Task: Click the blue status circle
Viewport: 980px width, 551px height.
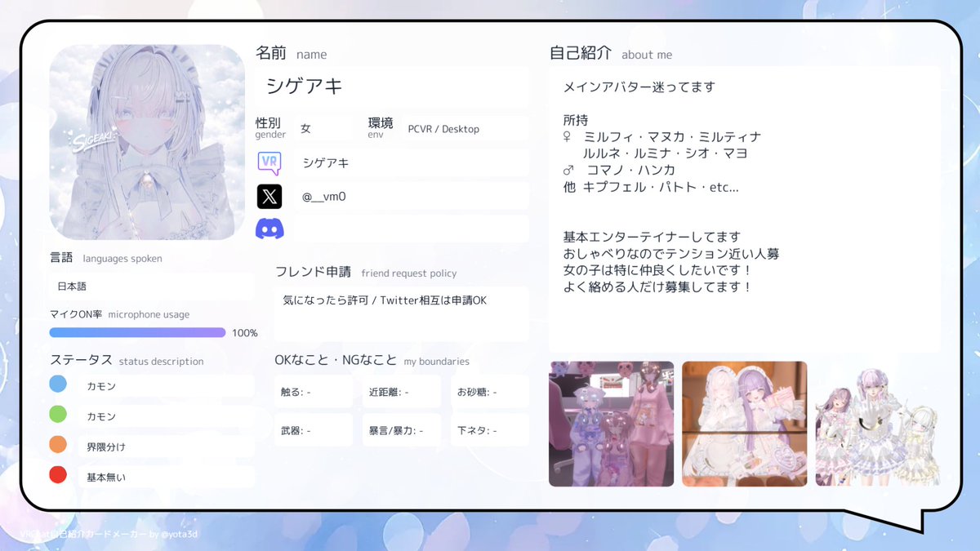Action: point(58,384)
